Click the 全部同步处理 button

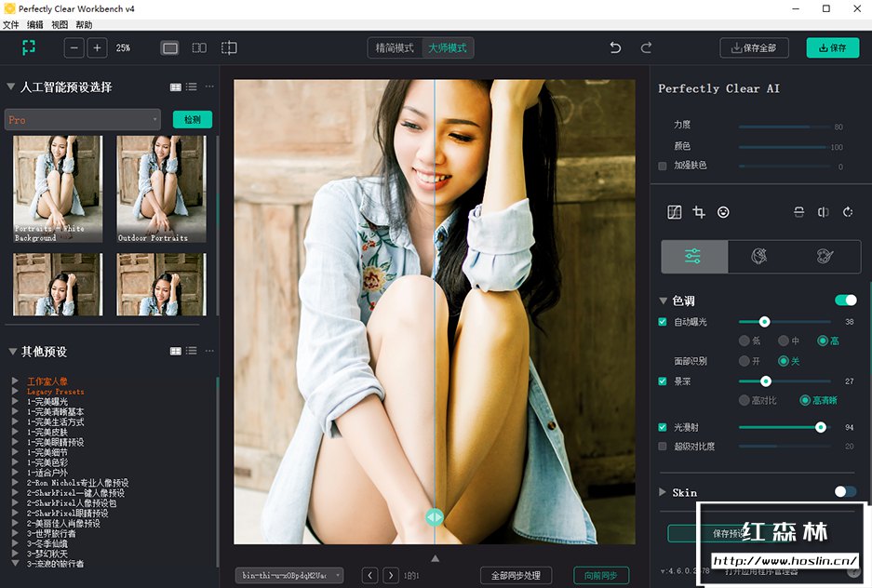516,575
